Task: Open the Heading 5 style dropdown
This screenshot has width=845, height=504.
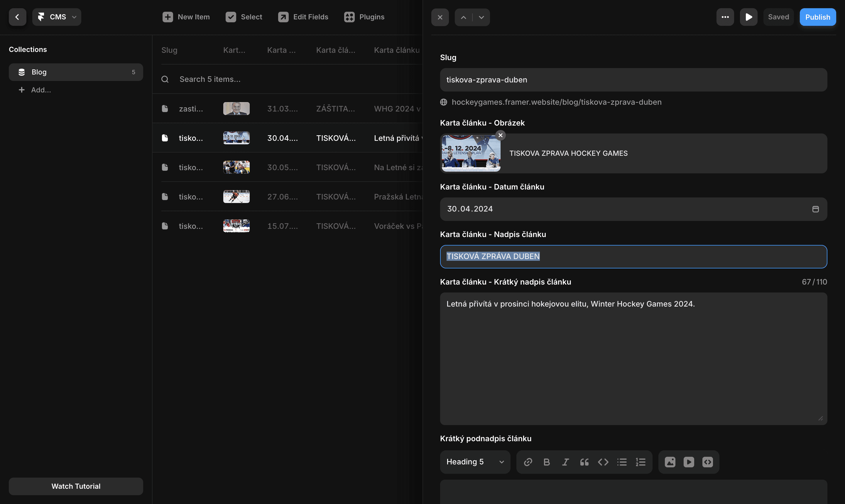Action: coord(475,462)
